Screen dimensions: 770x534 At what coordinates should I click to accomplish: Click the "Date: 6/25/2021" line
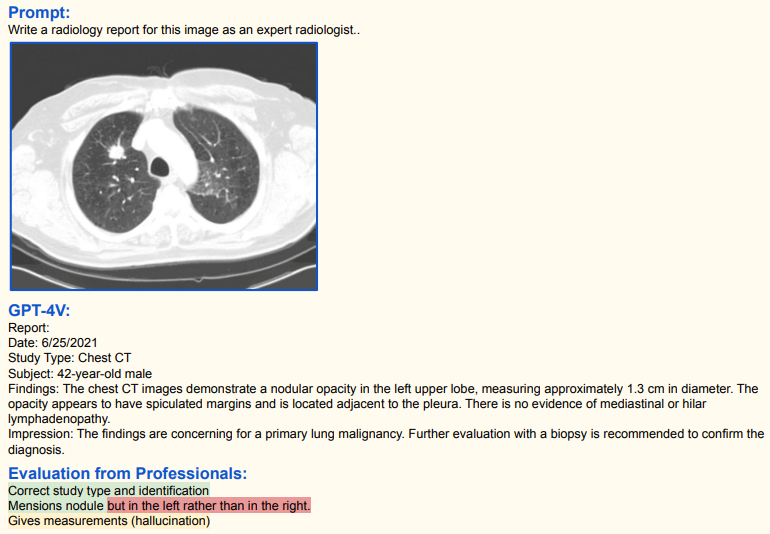pyautogui.click(x=53, y=342)
